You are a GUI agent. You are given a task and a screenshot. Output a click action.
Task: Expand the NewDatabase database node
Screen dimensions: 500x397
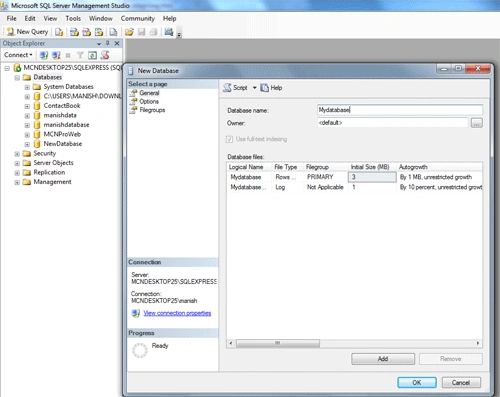[27, 144]
